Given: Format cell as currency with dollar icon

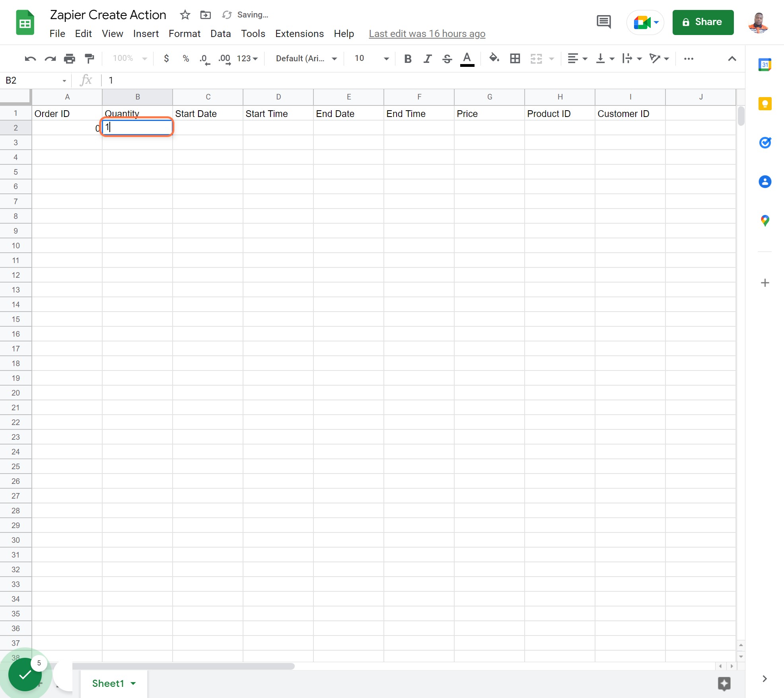Looking at the screenshot, I should [166, 58].
